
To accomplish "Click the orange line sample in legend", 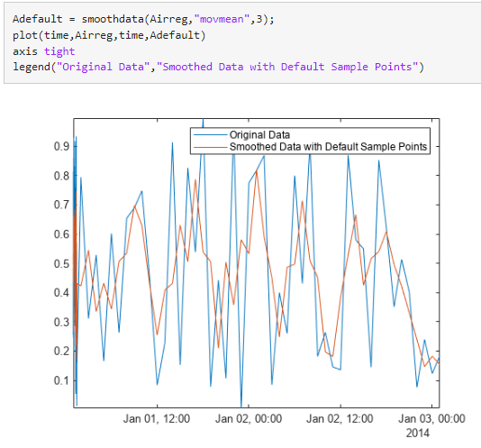I will 211,148.
